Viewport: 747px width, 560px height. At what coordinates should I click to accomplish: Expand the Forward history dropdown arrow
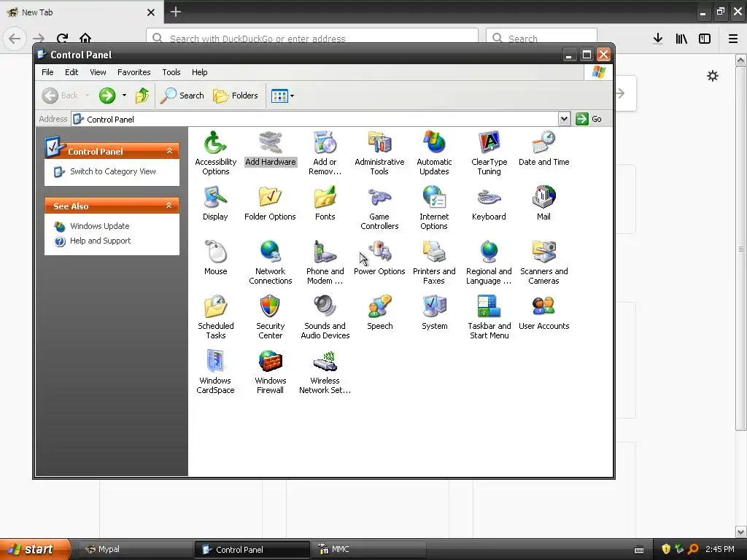[124, 96]
